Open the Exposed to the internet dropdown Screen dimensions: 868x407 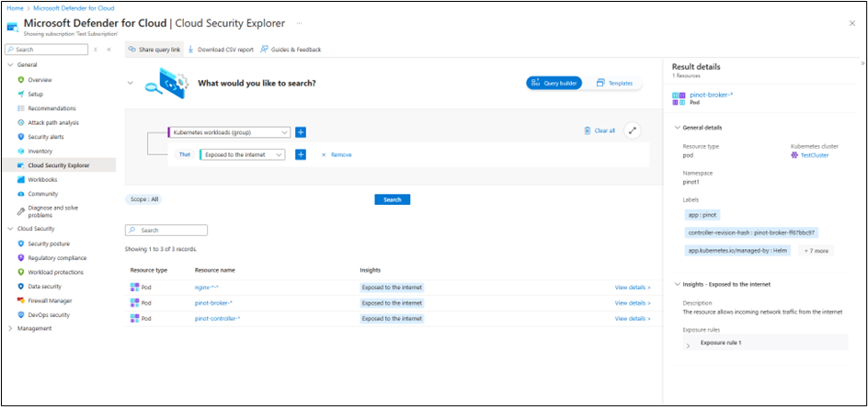[x=243, y=155]
